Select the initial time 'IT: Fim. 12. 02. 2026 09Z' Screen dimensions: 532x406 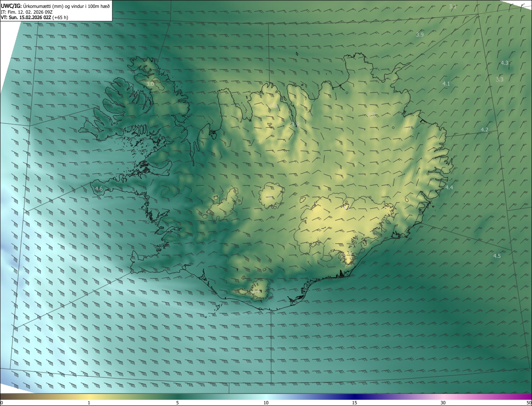pyautogui.click(x=27, y=12)
